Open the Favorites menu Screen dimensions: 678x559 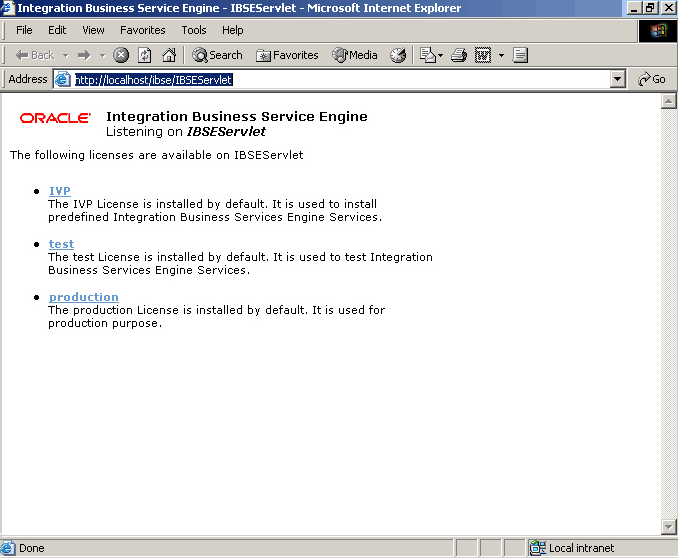tap(143, 30)
